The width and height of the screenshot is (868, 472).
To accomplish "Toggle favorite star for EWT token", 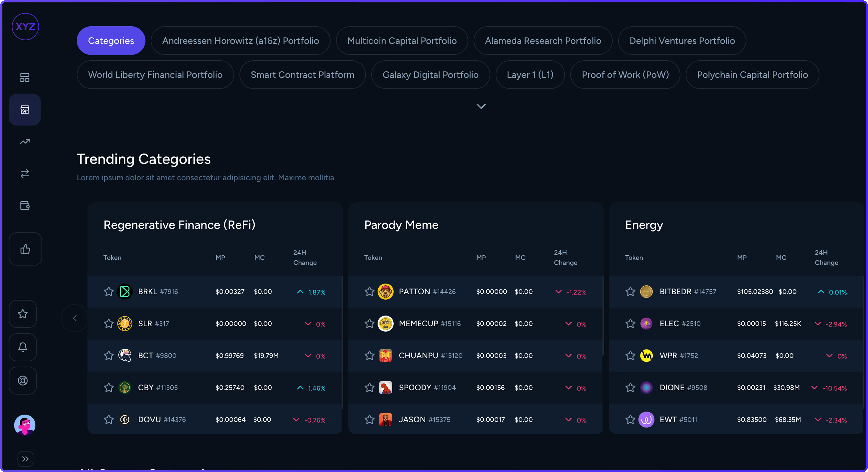I will click(630, 420).
